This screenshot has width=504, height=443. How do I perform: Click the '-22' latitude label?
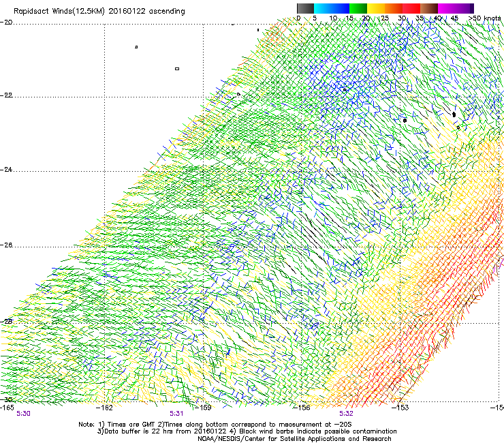point(6,95)
